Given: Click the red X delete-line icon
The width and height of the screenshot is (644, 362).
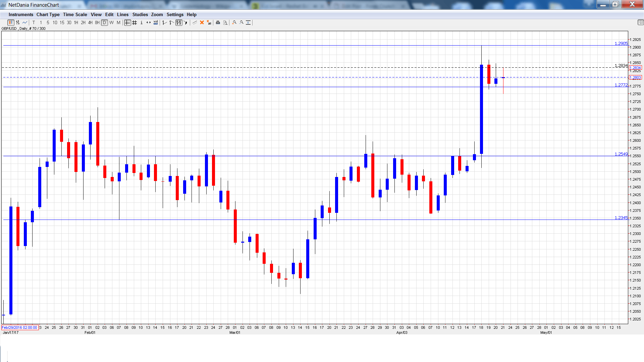Looking at the screenshot, I should pos(202,22).
